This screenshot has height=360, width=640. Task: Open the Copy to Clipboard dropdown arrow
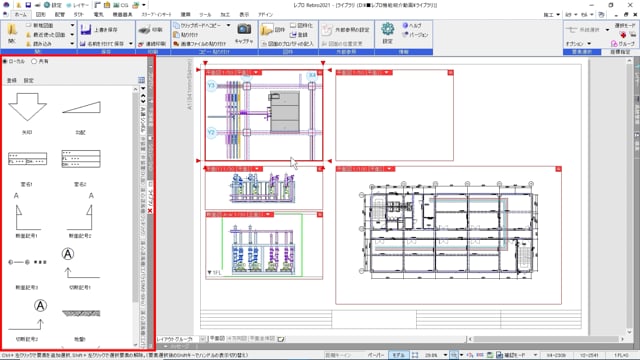click(228, 25)
